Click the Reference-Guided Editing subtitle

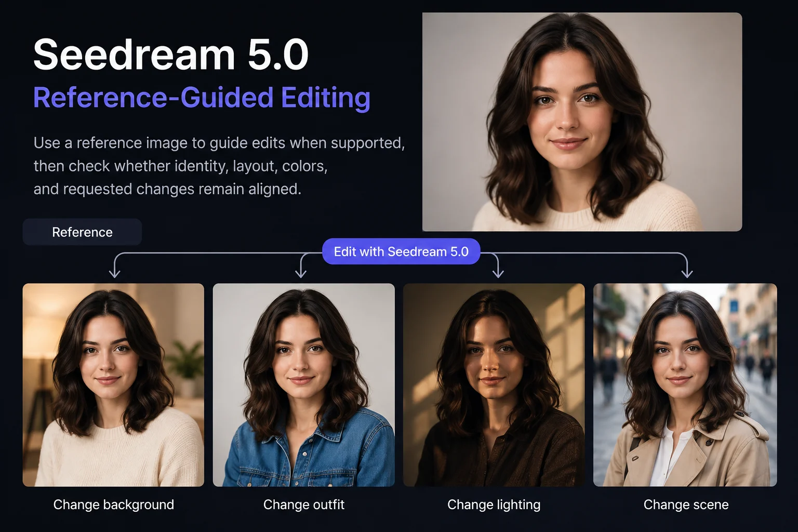202,98
